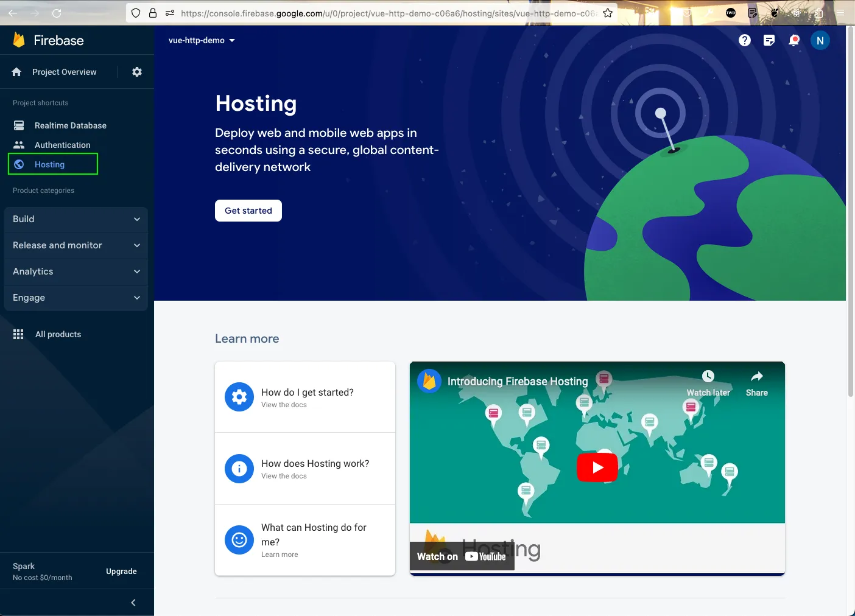Open Project Overview
The image size is (855, 616).
(64, 72)
